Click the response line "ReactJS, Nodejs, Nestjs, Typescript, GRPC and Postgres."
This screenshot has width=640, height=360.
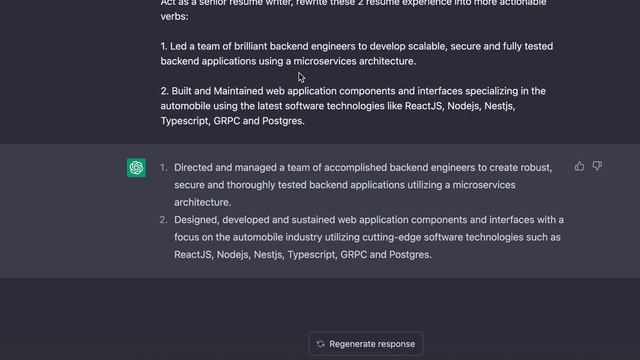pos(303,254)
